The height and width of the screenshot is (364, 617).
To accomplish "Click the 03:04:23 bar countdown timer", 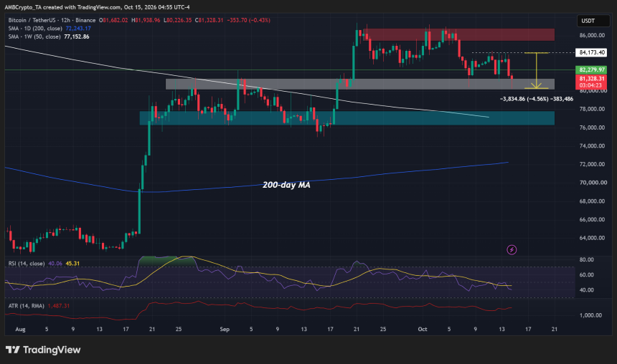I will 592,85.
